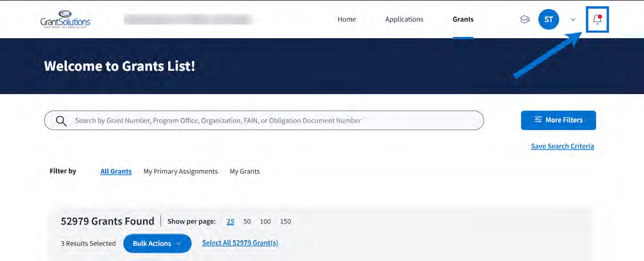Image resolution: width=644 pixels, height=261 pixels.
Task: Click the More Filters button
Action: (x=558, y=120)
